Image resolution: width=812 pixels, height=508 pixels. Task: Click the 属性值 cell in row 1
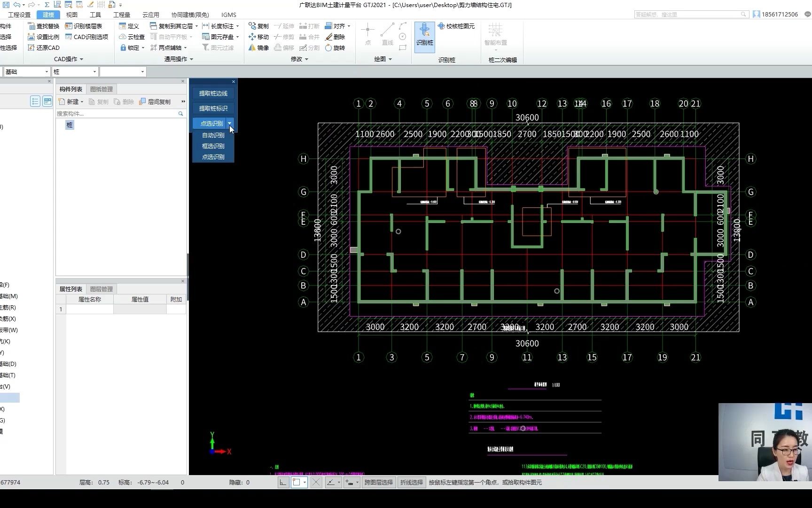pos(140,309)
